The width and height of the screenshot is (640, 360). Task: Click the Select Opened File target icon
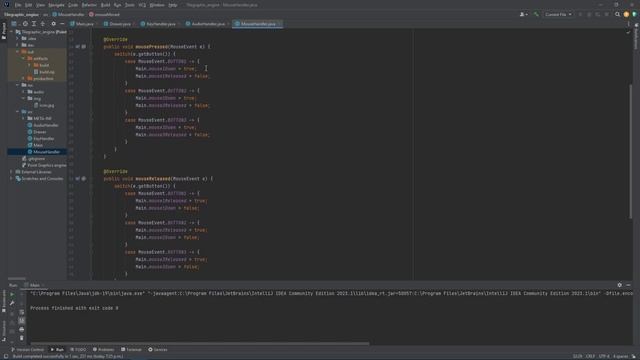tap(25, 24)
